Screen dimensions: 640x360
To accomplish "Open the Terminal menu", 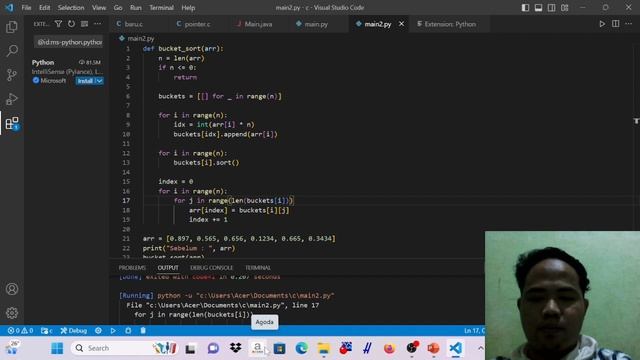I will [x=161, y=8].
